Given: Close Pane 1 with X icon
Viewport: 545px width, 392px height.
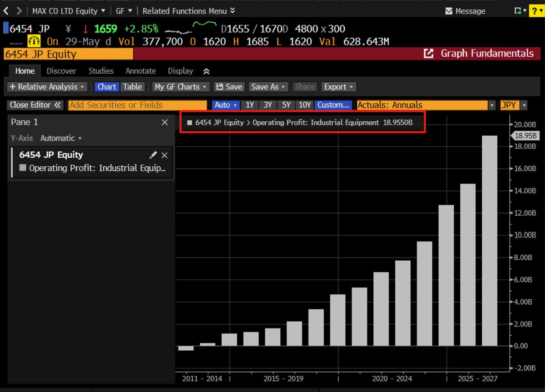Looking at the screenshot, I should point(165,122).
